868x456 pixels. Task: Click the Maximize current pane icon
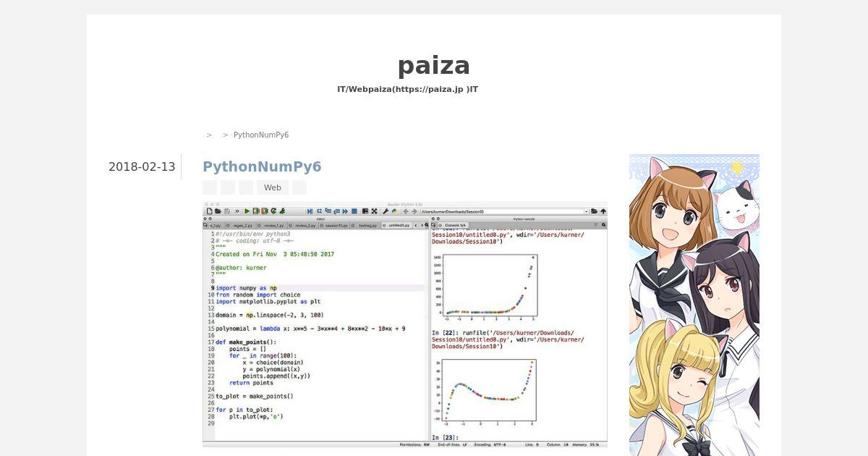[x=365, y=211]
